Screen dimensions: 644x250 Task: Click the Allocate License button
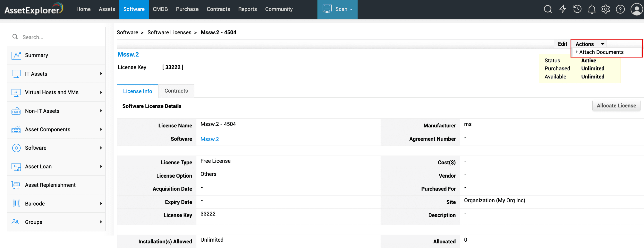click(x=616, y=106)
